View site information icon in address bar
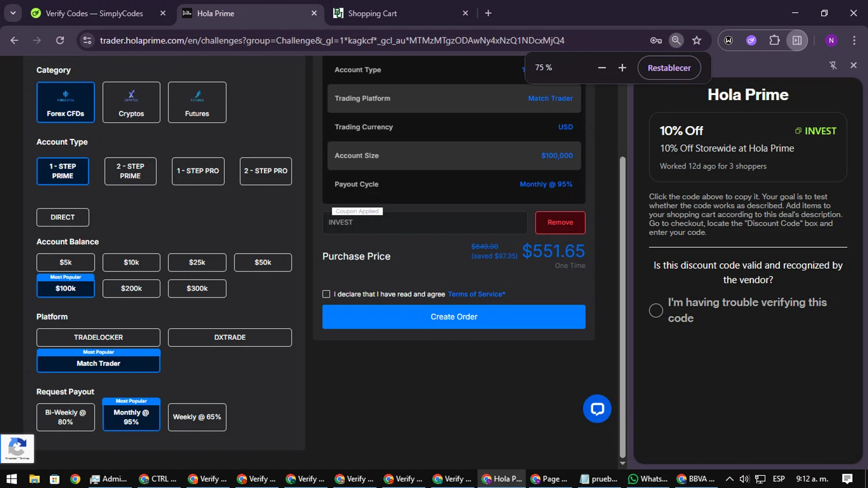This screenshot has width=868, height=488. point(87,40)
